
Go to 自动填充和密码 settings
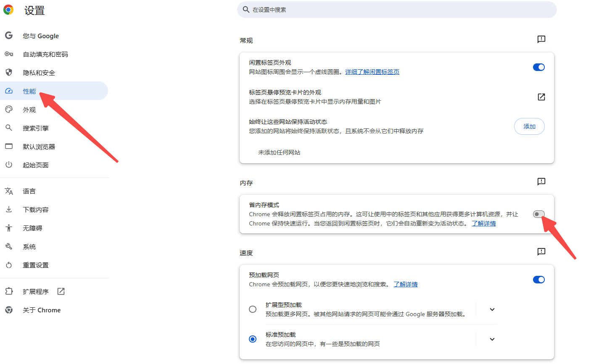54,54
